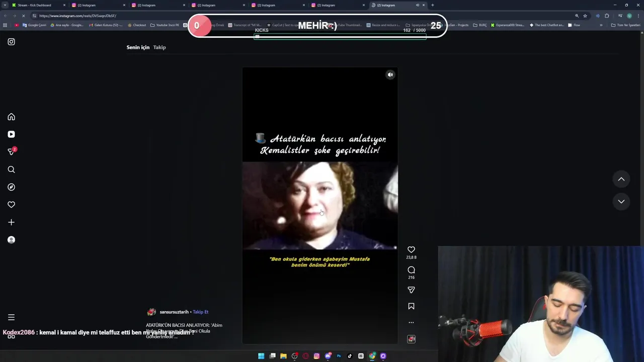Screen dimensions: 644x362
Task: Open the Flow bookmark
Action: point(574,25)
